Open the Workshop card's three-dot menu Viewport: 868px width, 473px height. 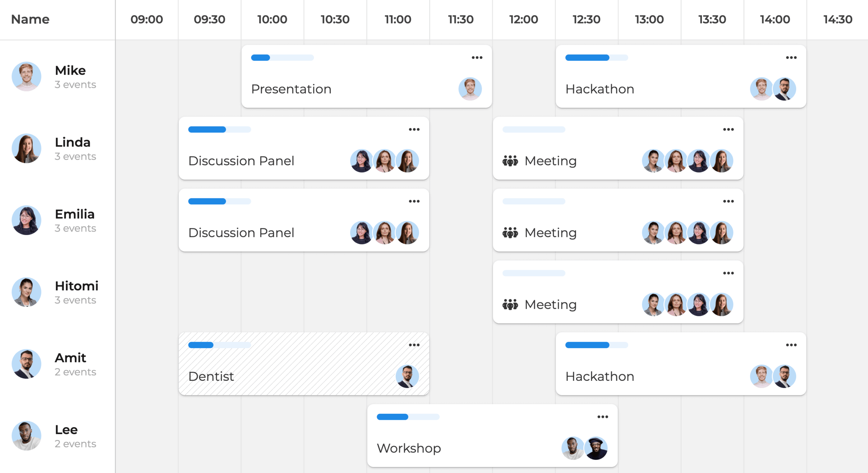(x=603, y=417)
